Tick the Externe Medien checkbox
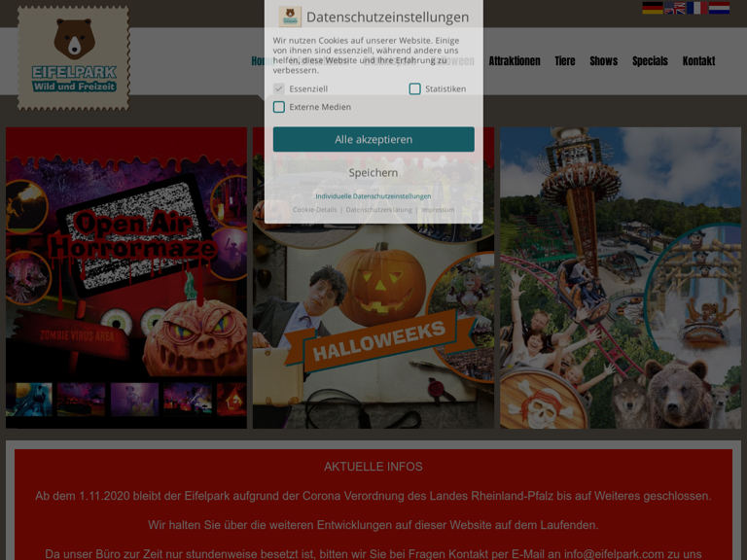The image size is (747, 560). pyautogui.click(x=279, y=107)
